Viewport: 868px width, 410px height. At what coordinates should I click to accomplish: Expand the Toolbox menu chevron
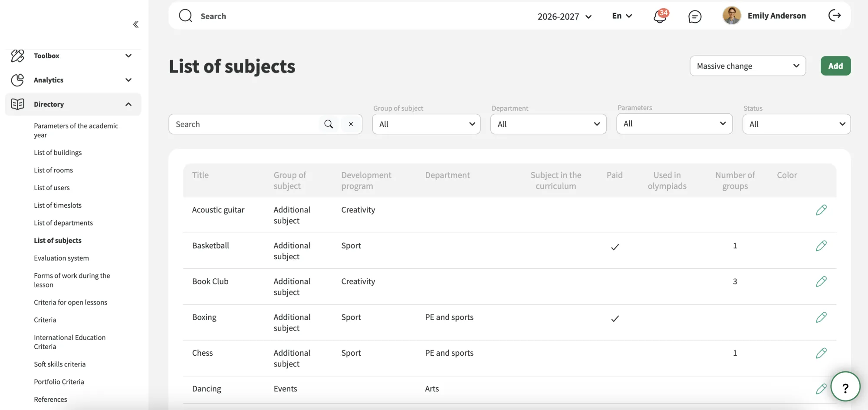[x=128, y=56]
